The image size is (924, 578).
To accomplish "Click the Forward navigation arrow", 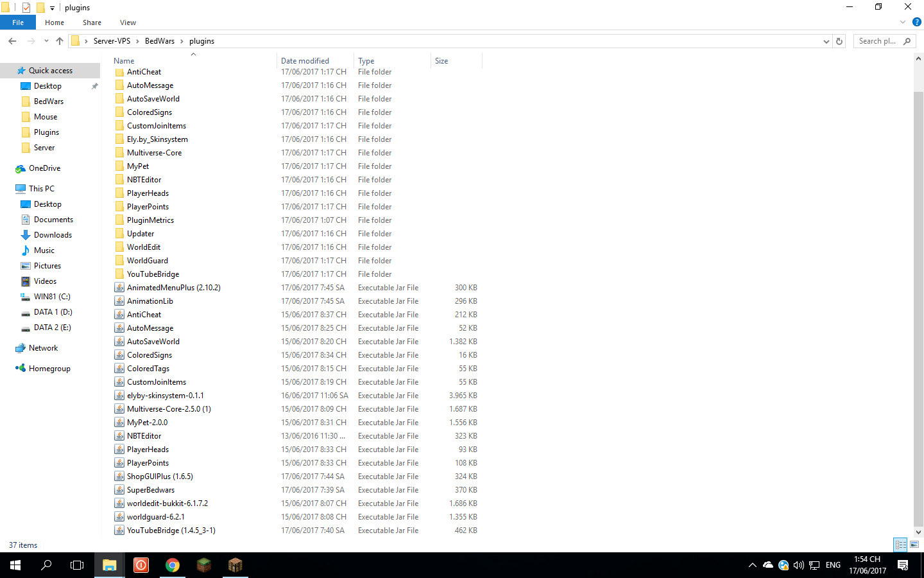I will click(x=31, y=41).
